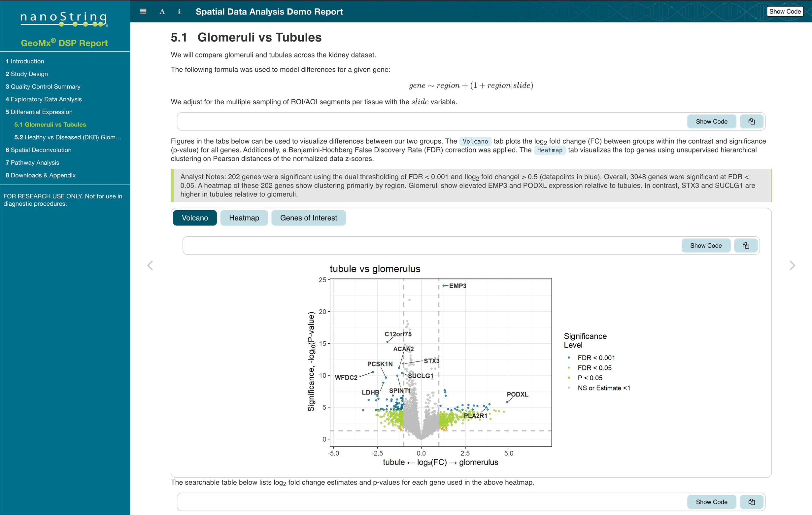Select the Volcano tab
Image resolution: width=812 pixels, height=515 pixels.
coord(194,218)
